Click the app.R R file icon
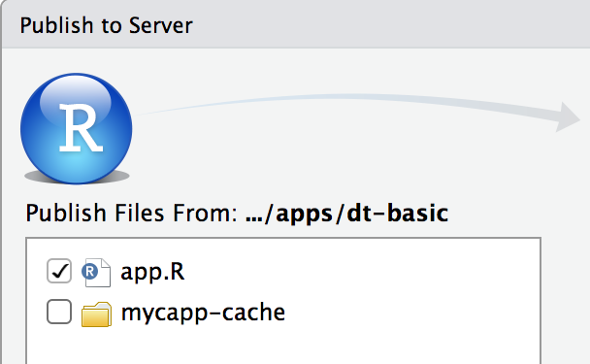The image size is (590, 364). [96, 273]
